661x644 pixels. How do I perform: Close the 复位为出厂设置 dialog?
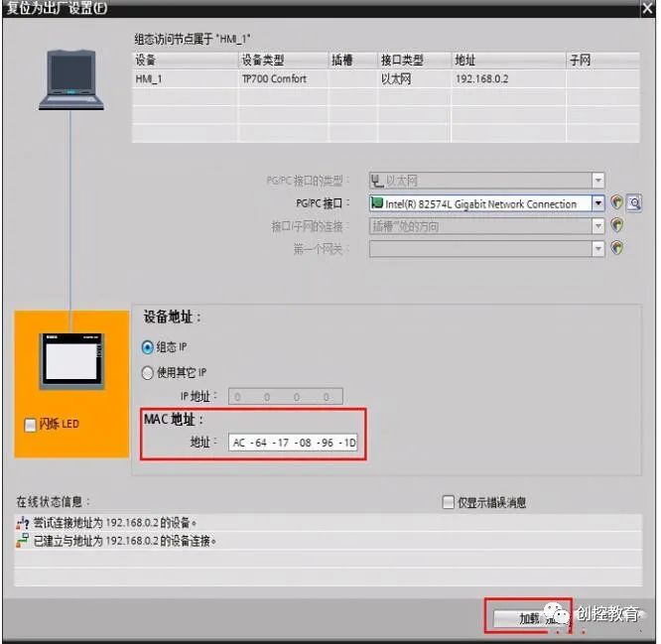[x=647, y=8]
